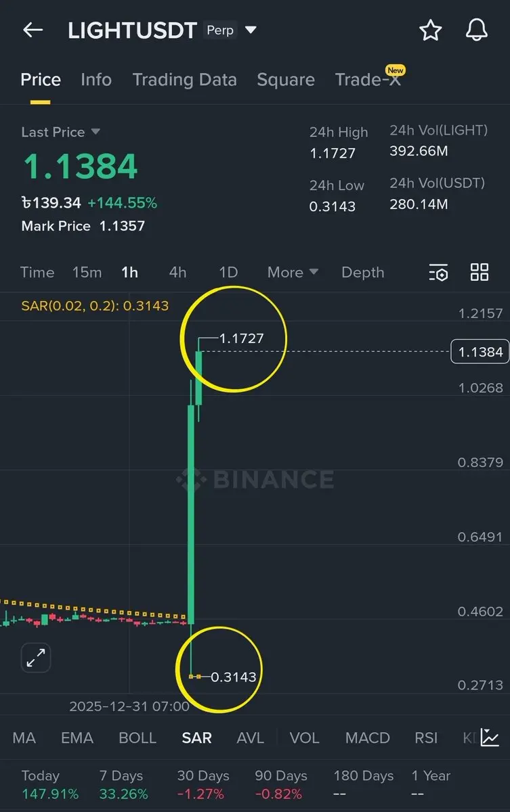Expand chart to fullscreen mode
Image resolution: width=510 pixels, height=812 pixels.
click(x=36, y=657)
